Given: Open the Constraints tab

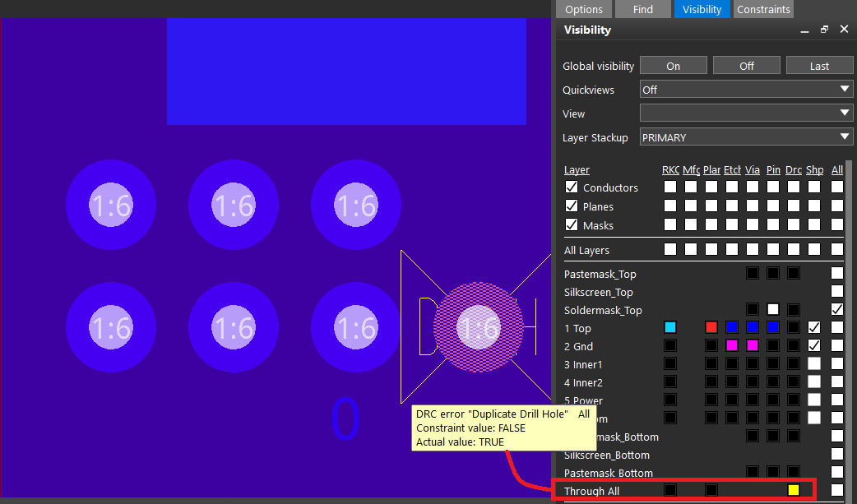Looking at the screenshot, I should pyautogui.click(x=763, y=10).
